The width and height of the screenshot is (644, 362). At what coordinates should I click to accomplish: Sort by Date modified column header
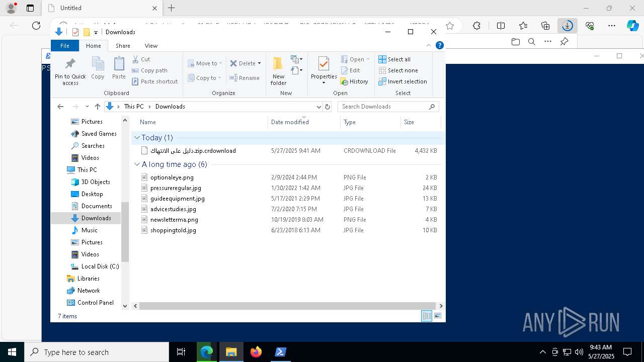pyautogui.click(x=304, y=122)
